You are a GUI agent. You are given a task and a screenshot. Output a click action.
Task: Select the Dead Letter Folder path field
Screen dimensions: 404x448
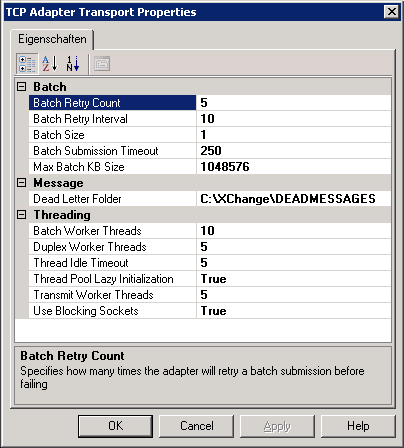pyautogui.click(x=294, y=199)
